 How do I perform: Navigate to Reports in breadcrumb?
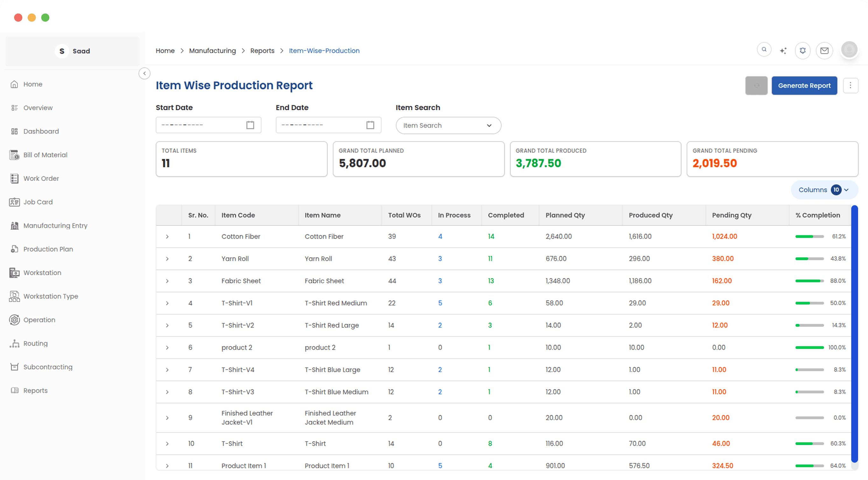[x=262, y=51]
